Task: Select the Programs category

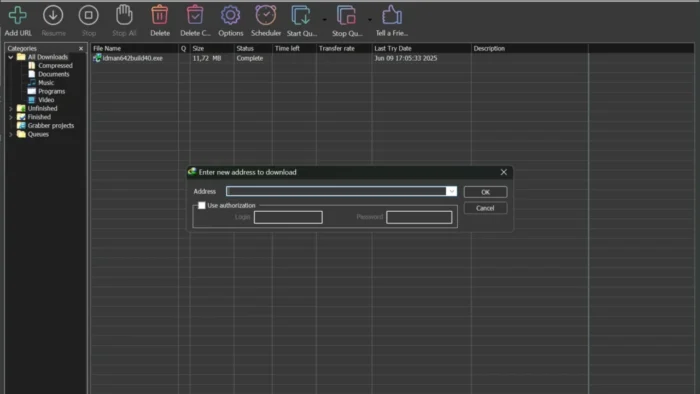Action: coord(51,91)
